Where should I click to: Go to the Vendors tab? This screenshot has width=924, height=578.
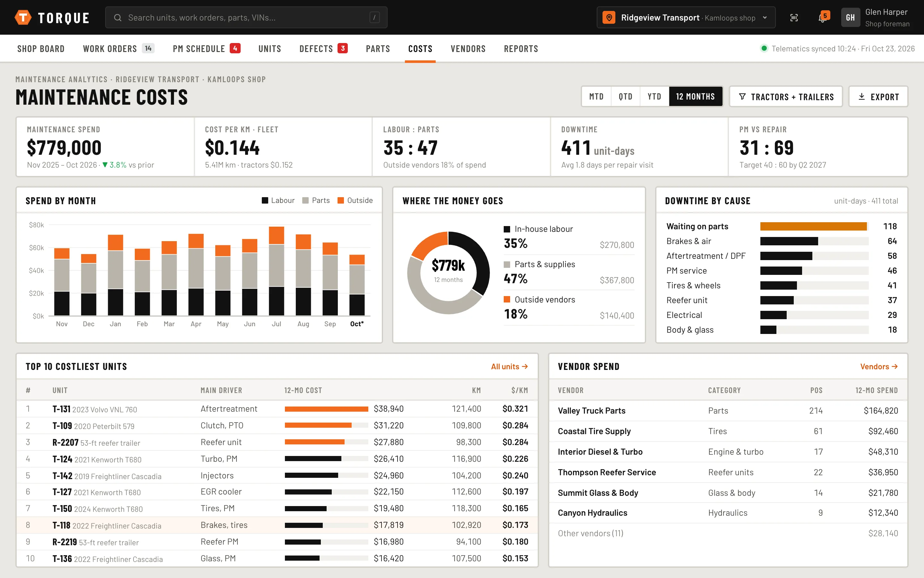468,48
